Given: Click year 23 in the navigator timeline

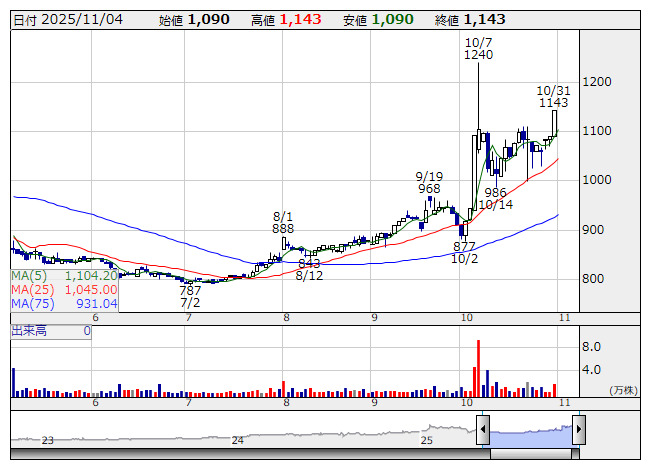Looking at the screenshot, I should 47,440.
